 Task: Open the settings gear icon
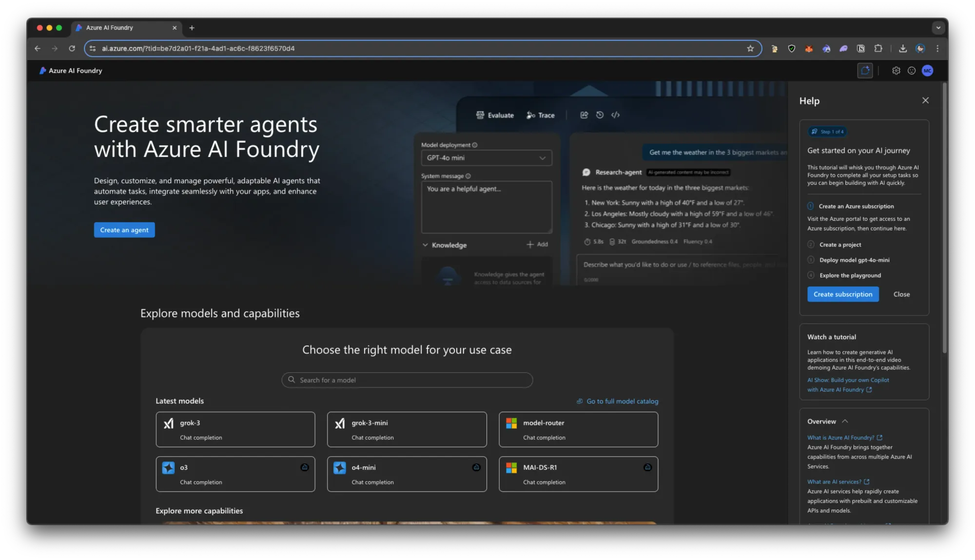point(896,71)
